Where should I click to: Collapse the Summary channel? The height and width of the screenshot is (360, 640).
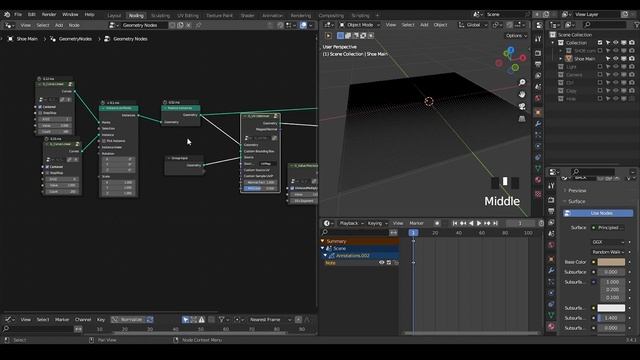tap(322, 241)
